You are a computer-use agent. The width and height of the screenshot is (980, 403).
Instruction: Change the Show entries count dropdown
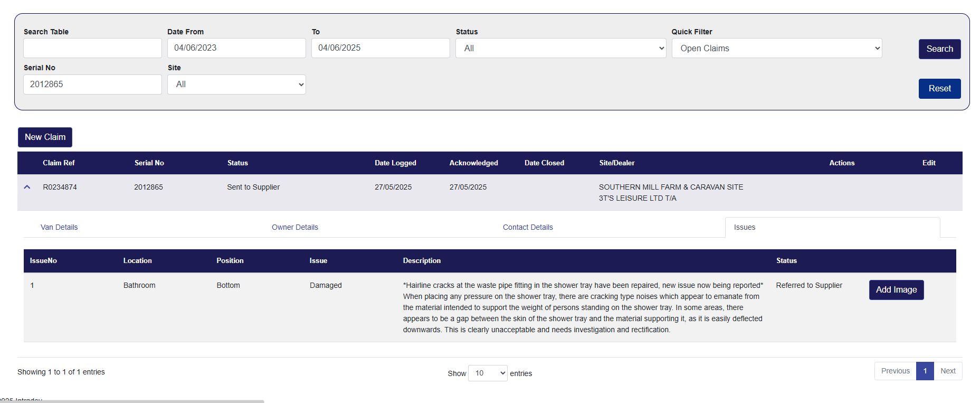[x=488, y=373]
